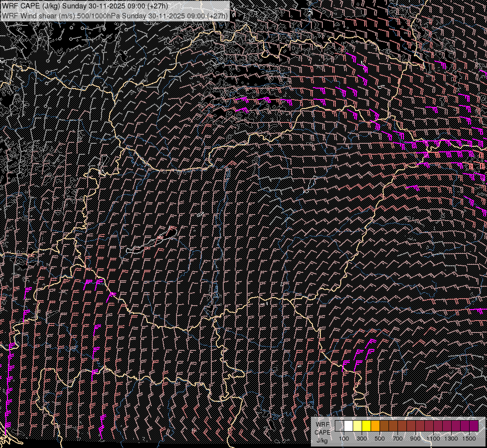
Task: Click the 300 legend value label
Action: [x=362, y=439]
